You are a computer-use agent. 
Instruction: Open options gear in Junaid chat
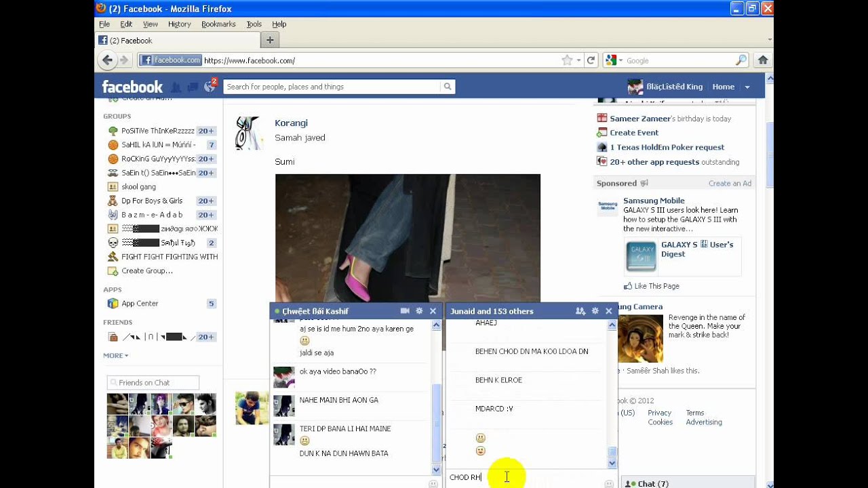pyautogui.click(x=595, y=311)
